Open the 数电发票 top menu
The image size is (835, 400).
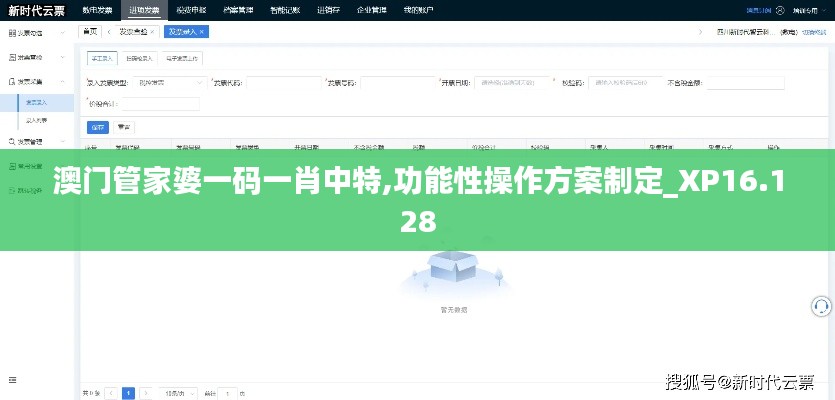click(97, 10)
